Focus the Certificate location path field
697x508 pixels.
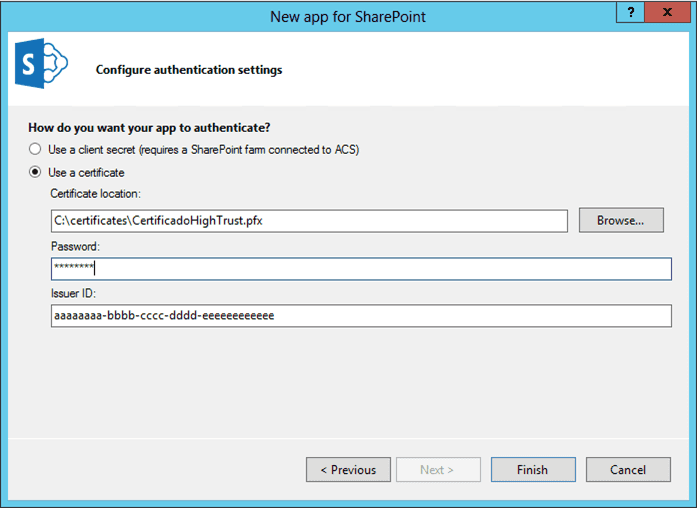309,221
